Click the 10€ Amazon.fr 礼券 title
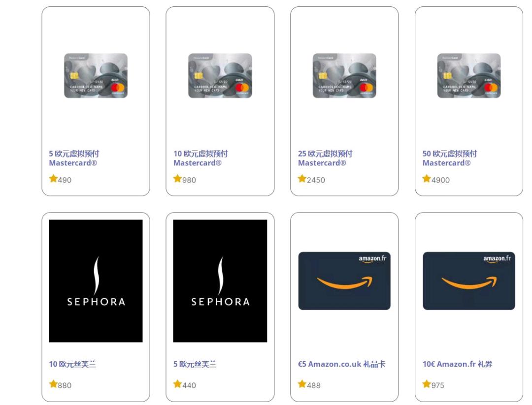This screenshot has height=405, width=532. (457, 364)
